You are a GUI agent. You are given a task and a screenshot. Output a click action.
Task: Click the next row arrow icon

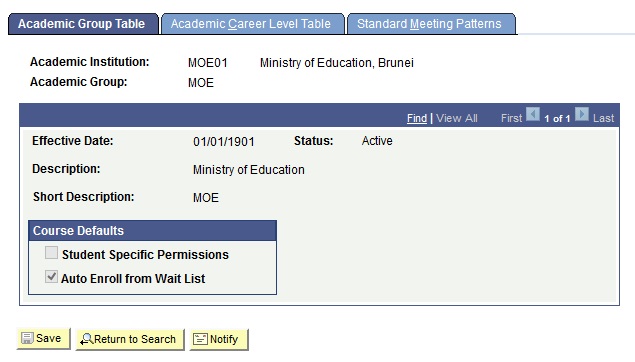point(582,114)
